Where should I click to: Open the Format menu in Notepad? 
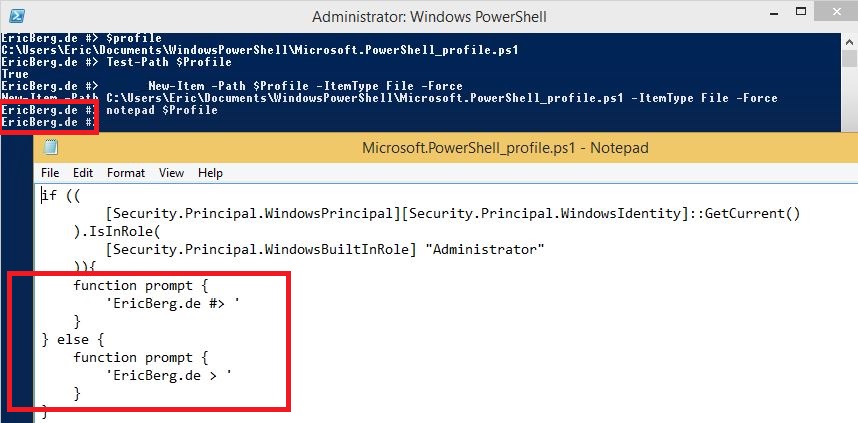pos(126,173)
